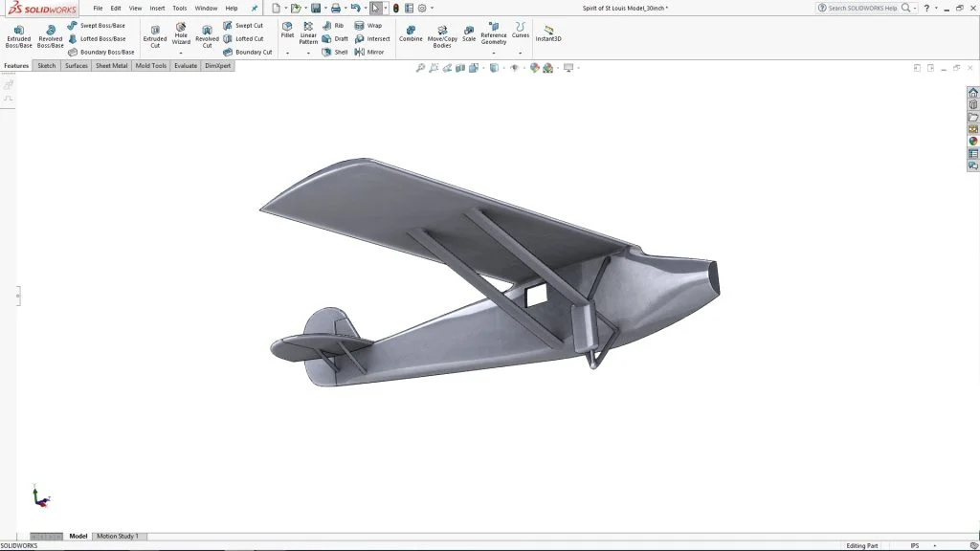Screen dimensions: 980x551
Task: Click the Search SOLIDWORKS Help field
Action: 861,8
